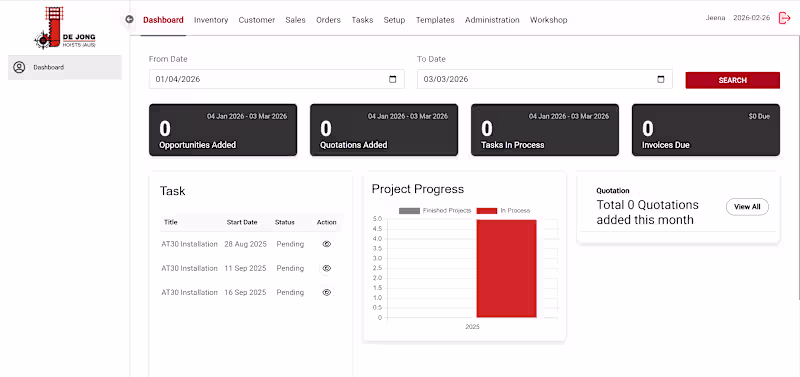Image resolution: width=800 pixels, height=377 pixels.
Task: Click the $0 Due label on Invoices card
Action: [759, 116]
